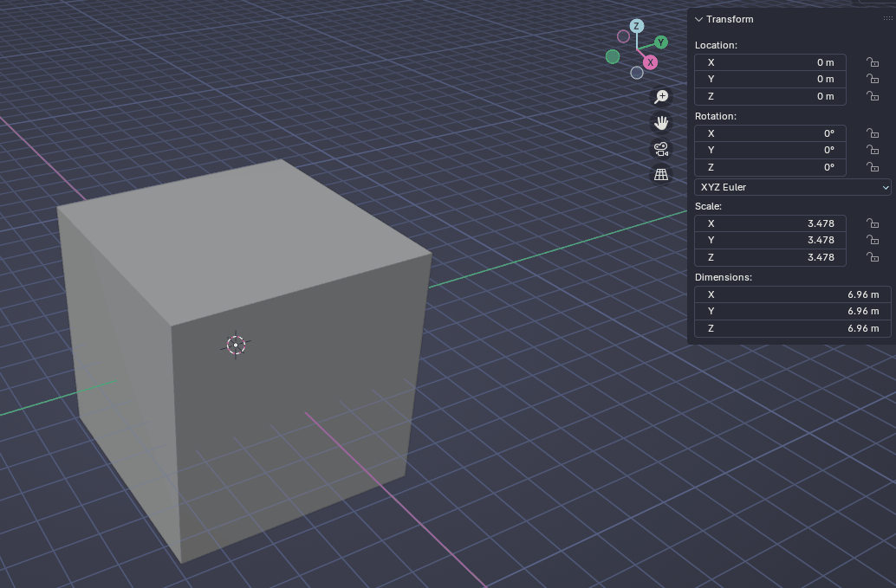Click the Rotation Z field

[769, 166]
